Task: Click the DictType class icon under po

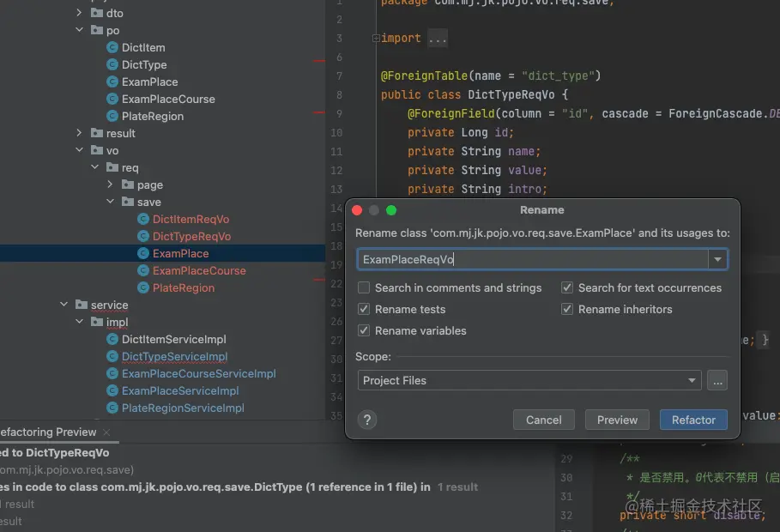Action: pyautogui.click(x=112, y=64)
